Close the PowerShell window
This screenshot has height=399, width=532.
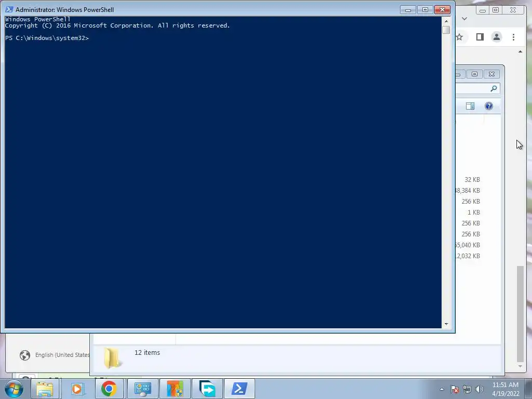pyautogui.click(x=442, y=10)
